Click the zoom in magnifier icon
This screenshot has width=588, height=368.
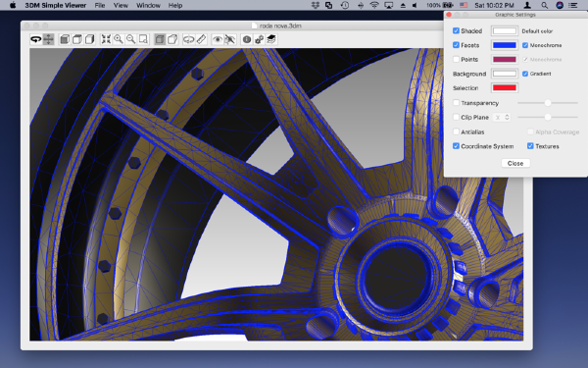[119, 39]
